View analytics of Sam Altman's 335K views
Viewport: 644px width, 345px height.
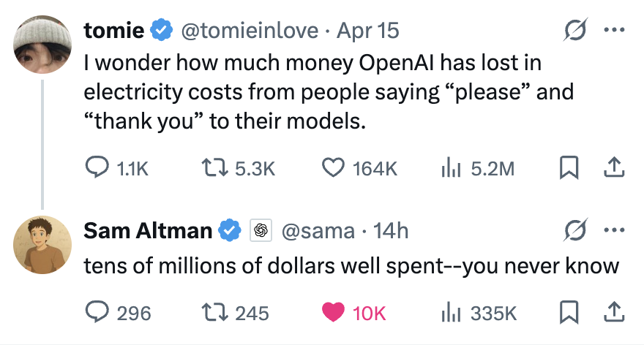pos(450,313)
